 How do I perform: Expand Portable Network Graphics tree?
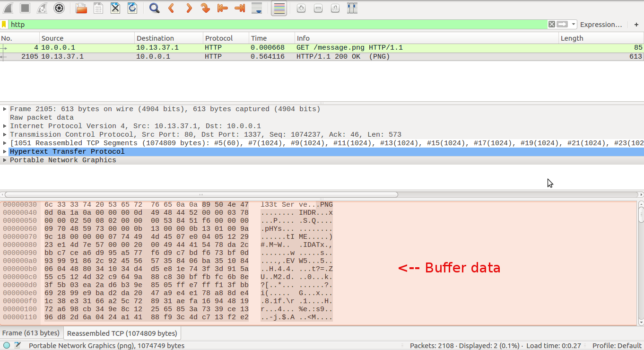coord(5,160)
